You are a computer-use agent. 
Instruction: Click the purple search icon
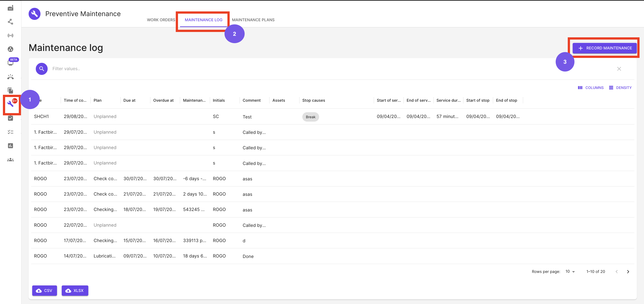[x=42, y=68]
